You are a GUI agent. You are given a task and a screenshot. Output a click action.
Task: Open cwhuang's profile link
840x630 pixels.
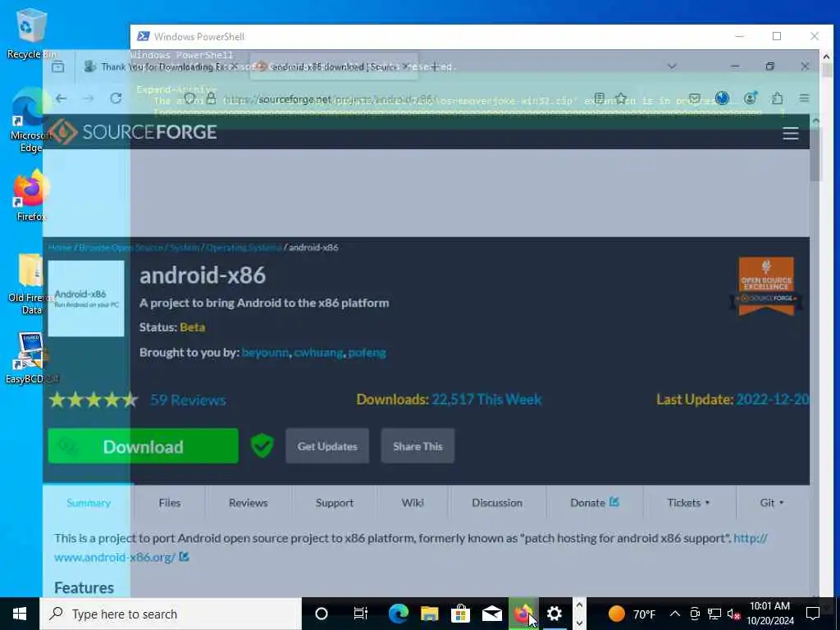[x=318, y=353]
